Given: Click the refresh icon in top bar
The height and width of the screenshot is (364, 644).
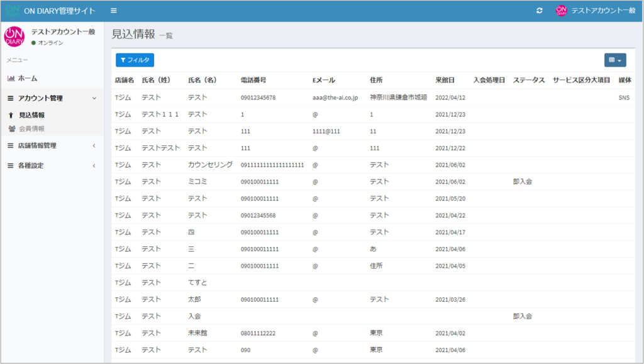Looking at the screenshot, I should (x=539, y=11).
